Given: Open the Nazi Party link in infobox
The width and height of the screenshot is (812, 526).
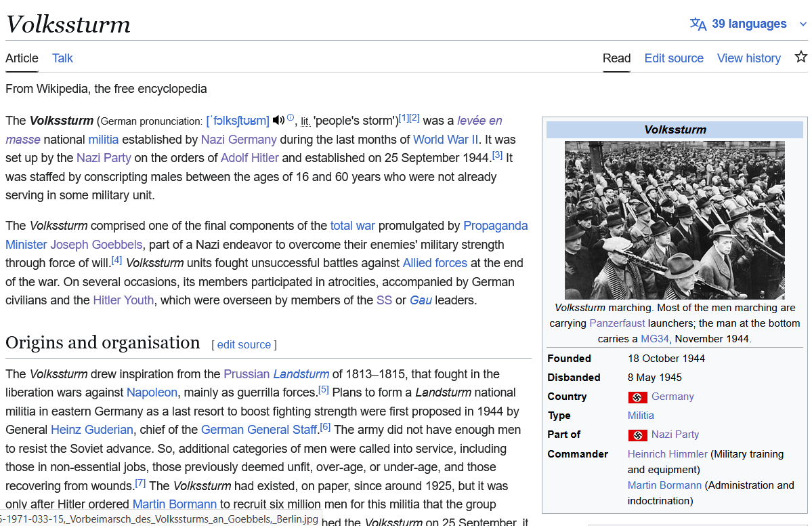Looking at the screenshot, I should coord(675,434).
